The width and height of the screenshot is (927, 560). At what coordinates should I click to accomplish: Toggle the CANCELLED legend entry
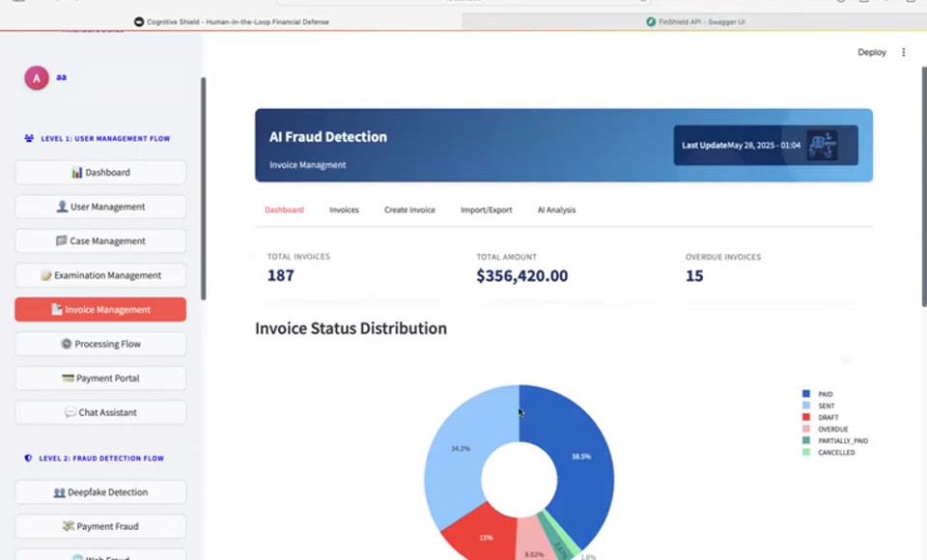coord(836,453)
